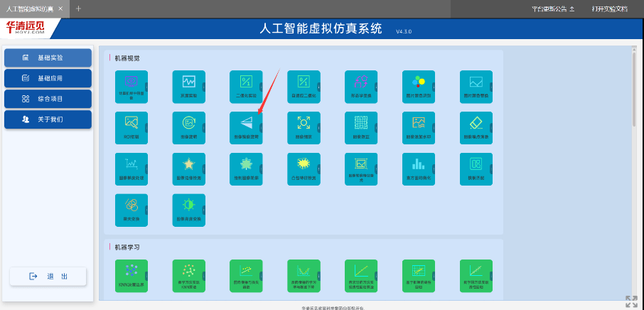This screenshot has width=644, height=310.
Task: Select 关于我们 in the sidebar
Action: pos(48,119)
